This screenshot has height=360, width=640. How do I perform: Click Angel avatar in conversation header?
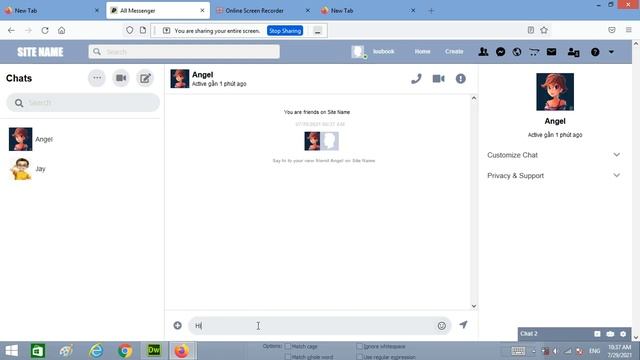(x=180, y=79)
